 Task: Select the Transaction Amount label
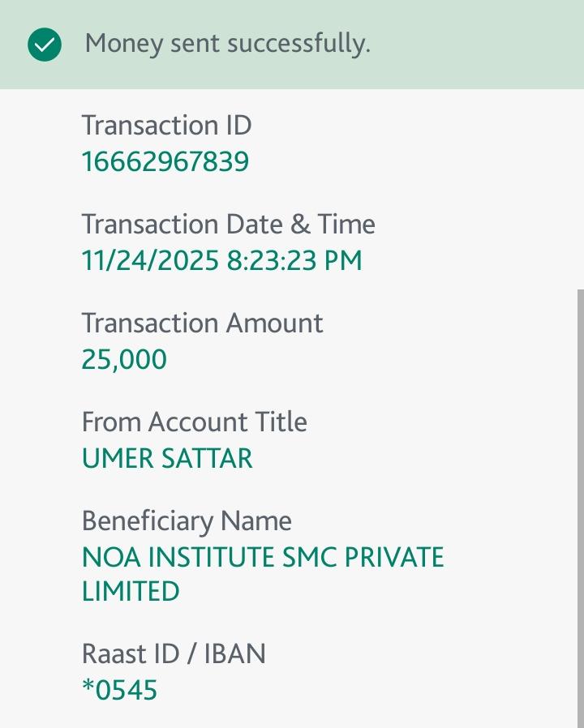coord(202,323)
